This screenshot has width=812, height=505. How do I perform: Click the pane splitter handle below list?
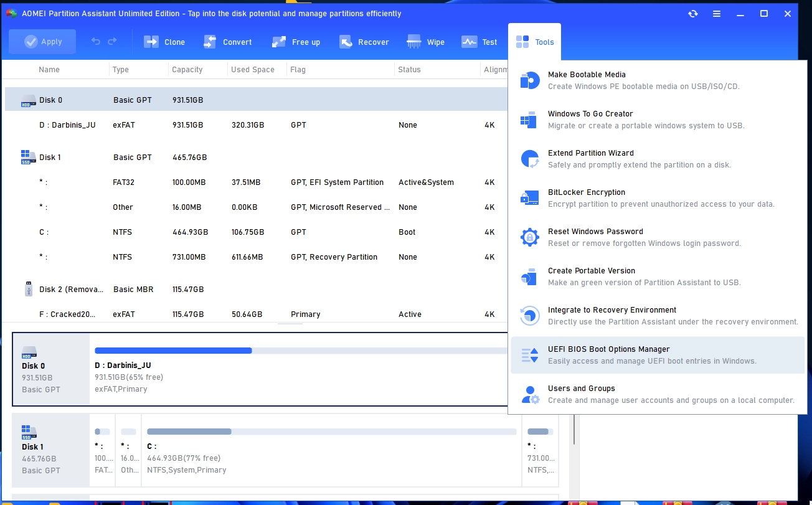coord(290,324)
